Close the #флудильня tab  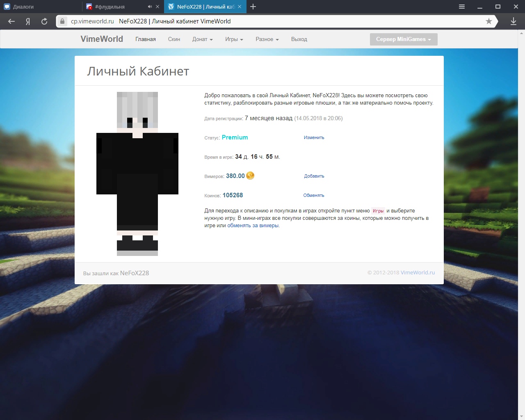coord(157,7)
